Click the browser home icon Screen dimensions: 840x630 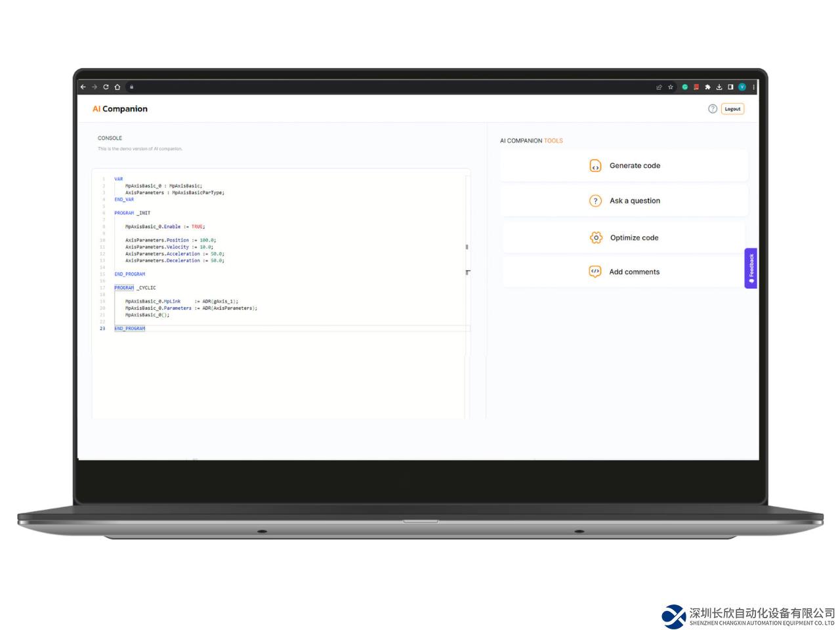(x=117, y=87)
